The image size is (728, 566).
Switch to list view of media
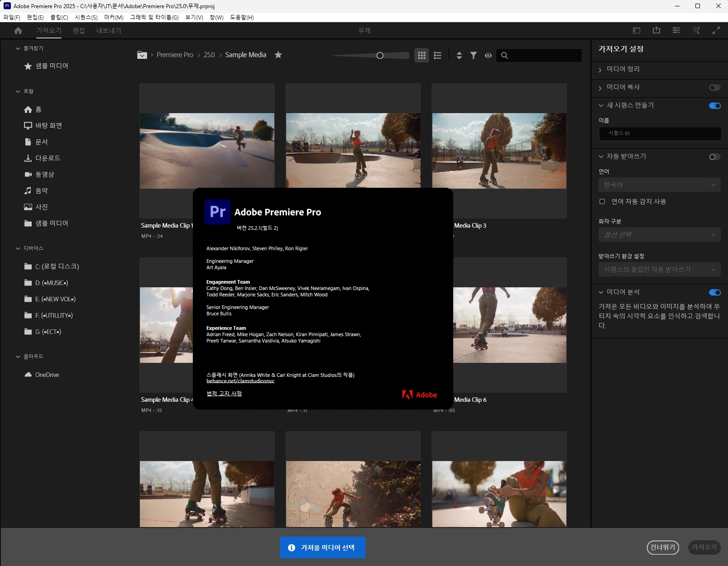[437, 55]
